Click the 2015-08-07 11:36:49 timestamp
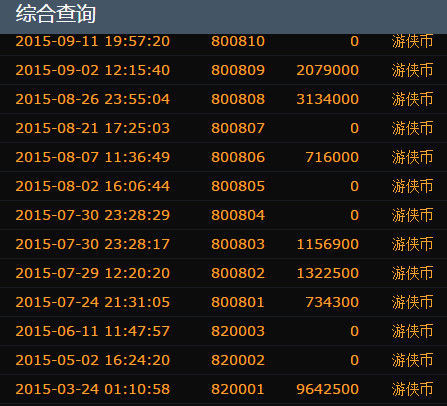This screenshot has width=447, height=406. pyautogui.click(x=93, y=157)
